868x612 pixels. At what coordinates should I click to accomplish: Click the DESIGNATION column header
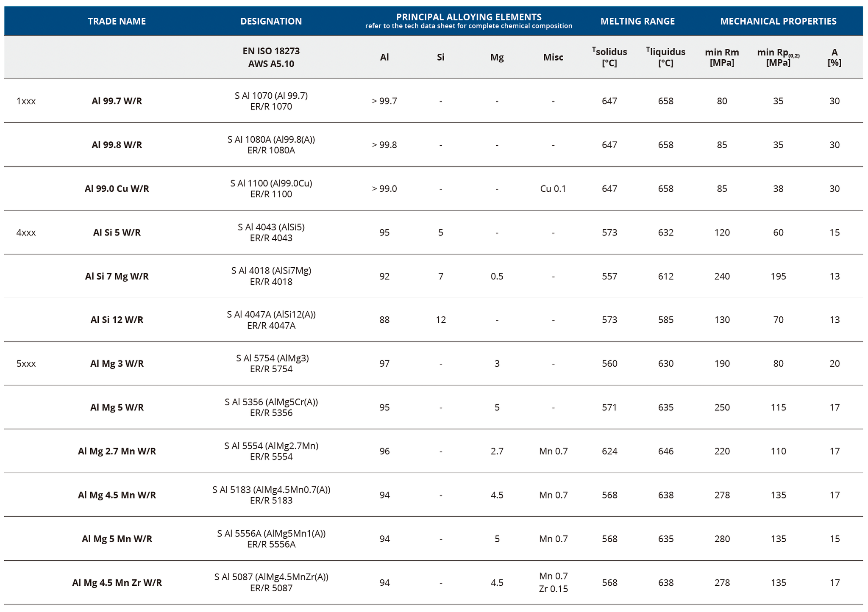click(x=271, y=21)
